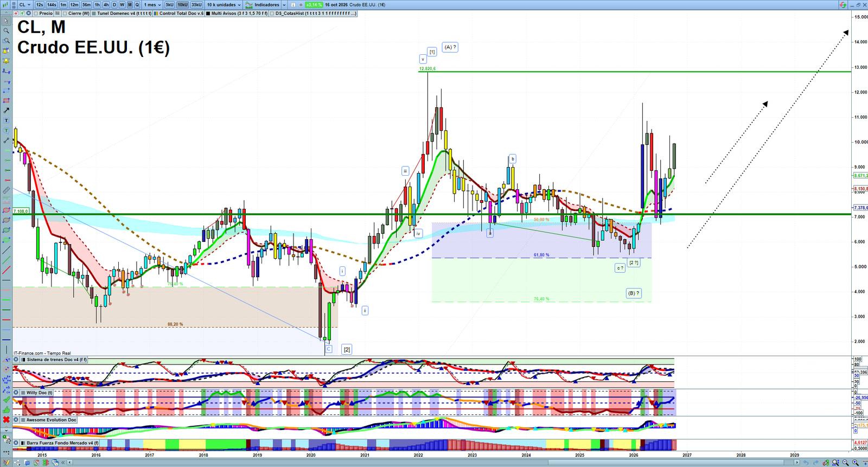Select the M monthly timeframe
Screen dimensions: 868x467
(x=130, y=4)
